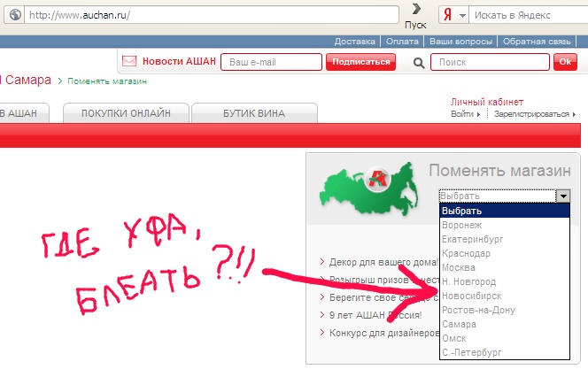The image size is (588, 377).
Task: Click the Зарегистрироваться link
Action: [531, 114]
